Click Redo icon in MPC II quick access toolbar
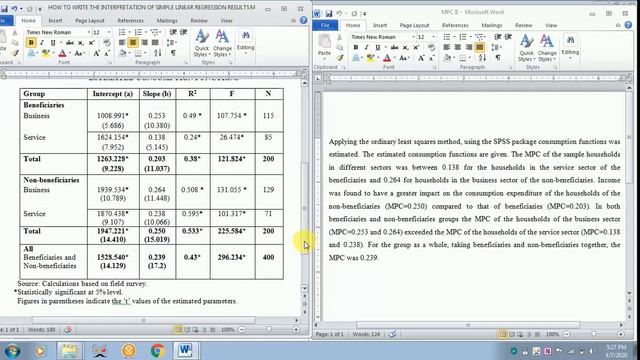Screen dimensions: 640x360 [354, 13]
